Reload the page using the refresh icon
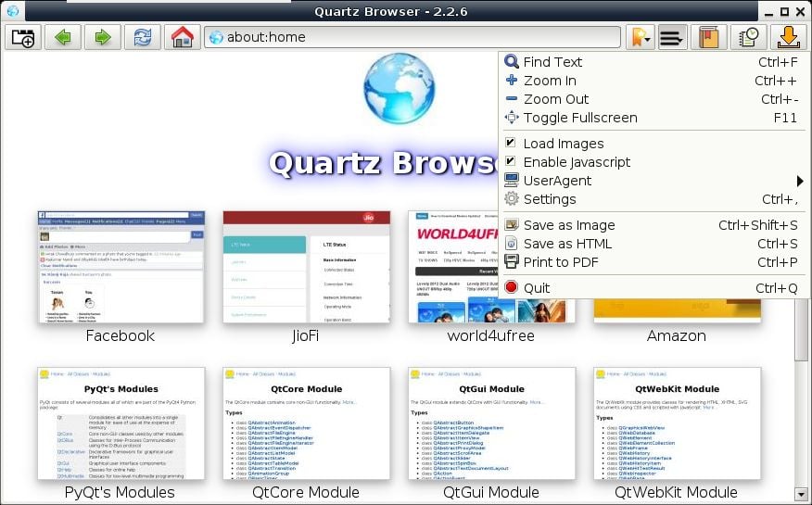Screen dimensions: 812x505 click(143, 37)
